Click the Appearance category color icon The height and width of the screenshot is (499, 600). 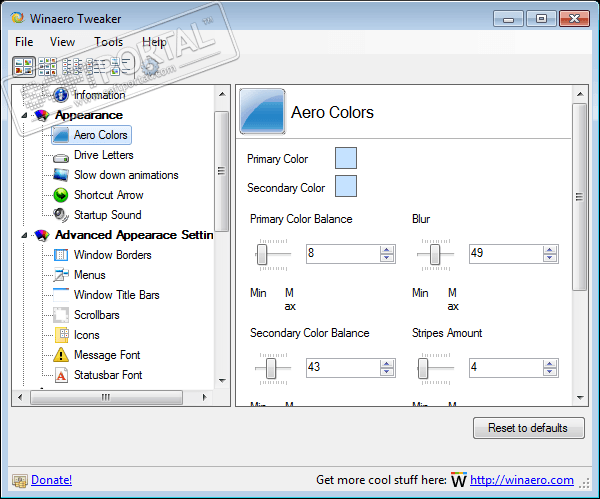42,115
